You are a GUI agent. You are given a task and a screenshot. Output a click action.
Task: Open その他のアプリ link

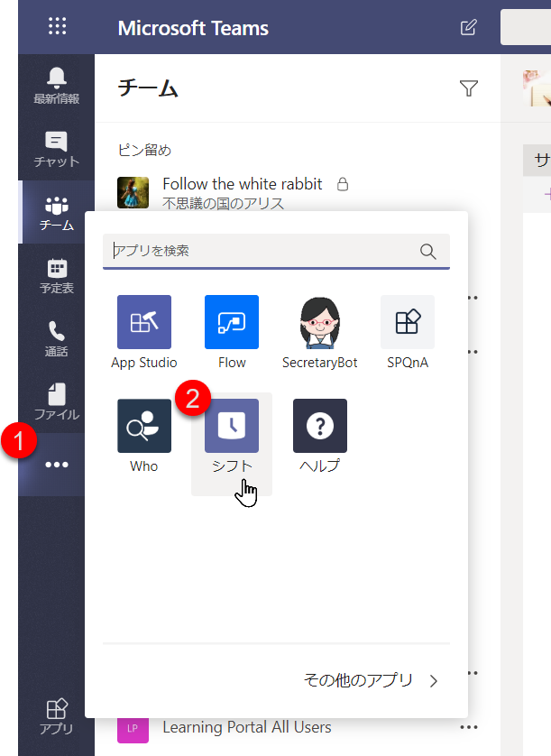point(358,680)
